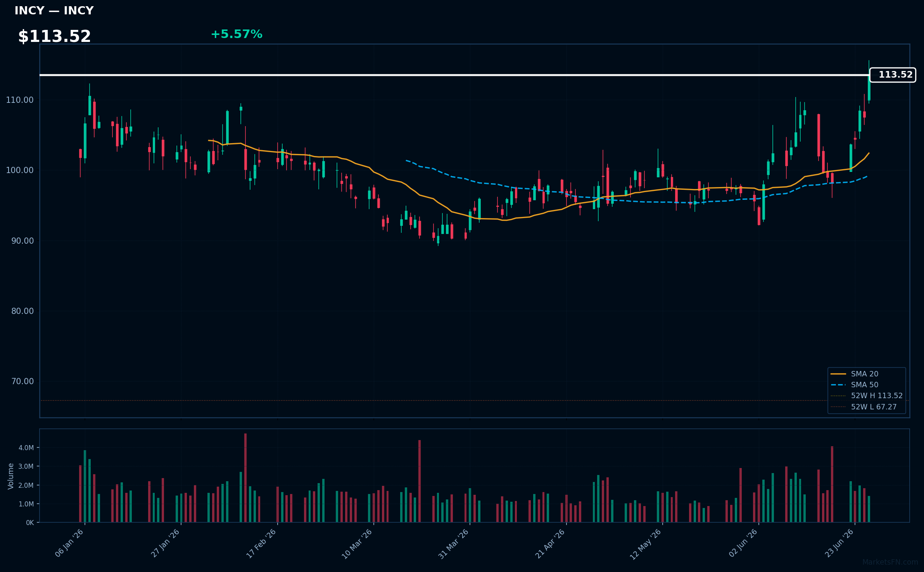The width and height of the screenshot is (924, 572).
Task: Click the 0K volume axis label
Action: pos(30,523)
